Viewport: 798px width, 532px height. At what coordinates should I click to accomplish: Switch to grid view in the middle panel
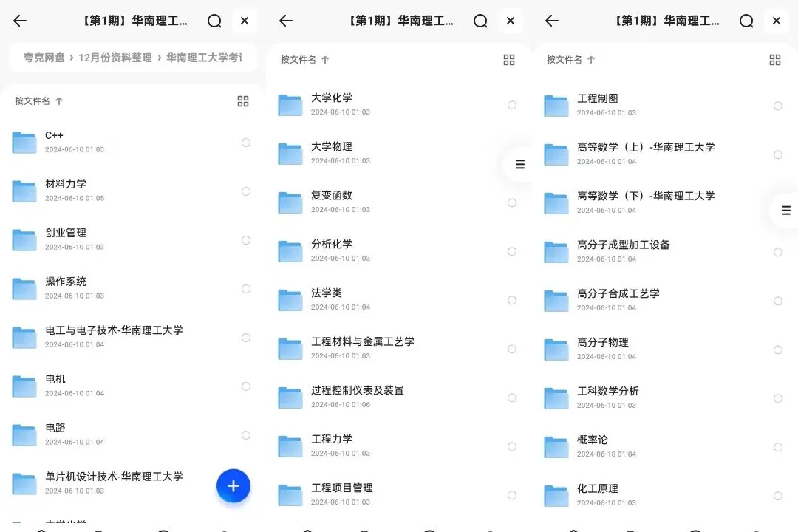coord(509,60)
